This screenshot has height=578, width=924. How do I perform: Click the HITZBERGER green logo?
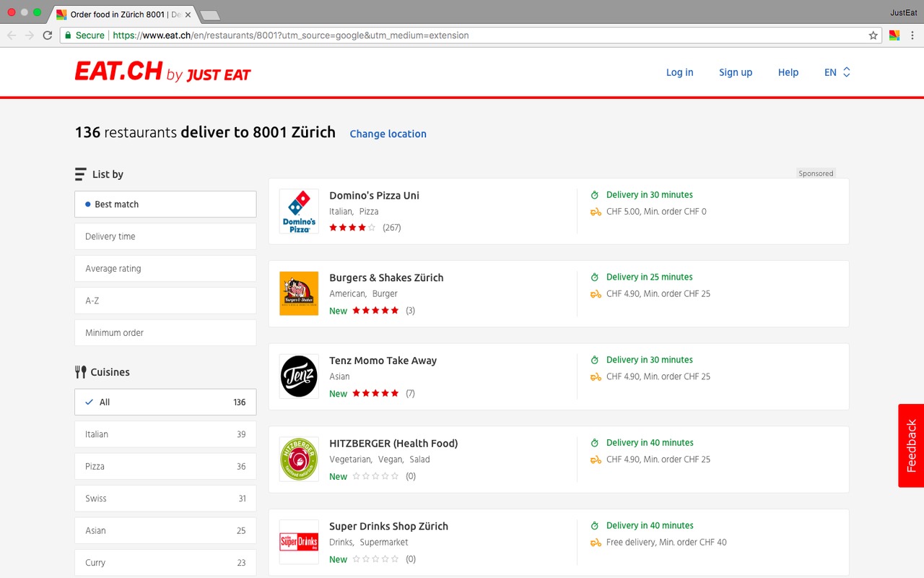coord(299,459)
